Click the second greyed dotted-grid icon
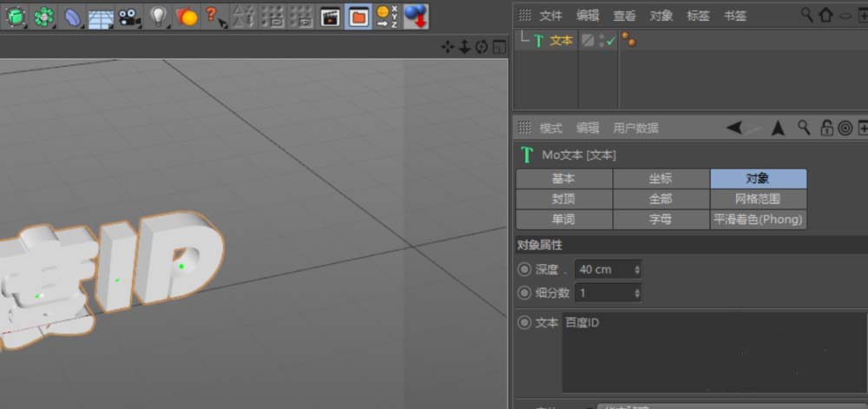The image size is (868, 409). click(x=301, y=16)
